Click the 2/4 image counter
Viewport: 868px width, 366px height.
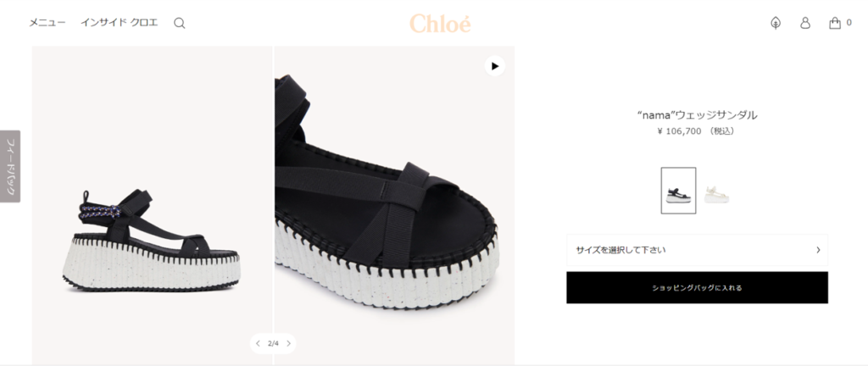click(x=273, y=343)
